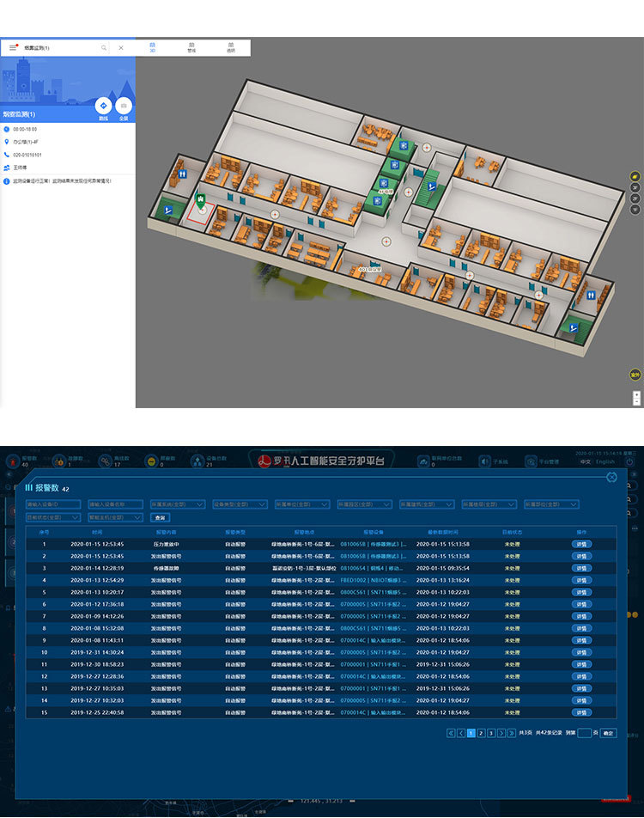The height and width of the screenshot is (818, 644).
Task: Click the outdoor (室外) round button
Action: pyautogui.click(x=635, y=375)
